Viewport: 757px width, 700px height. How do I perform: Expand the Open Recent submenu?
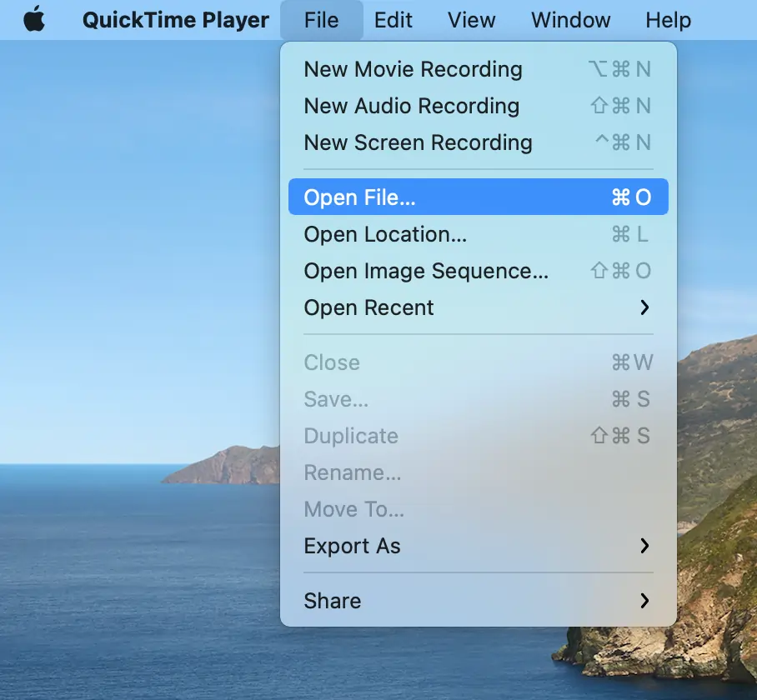[x=478, y=307]
